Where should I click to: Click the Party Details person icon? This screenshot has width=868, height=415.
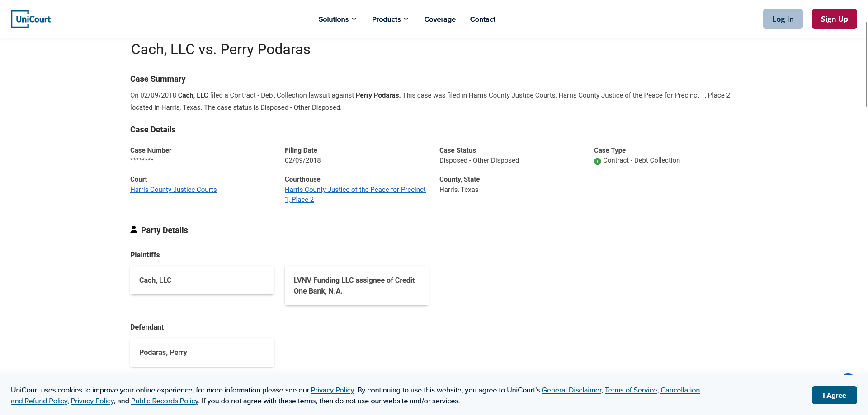click(134, 229)
